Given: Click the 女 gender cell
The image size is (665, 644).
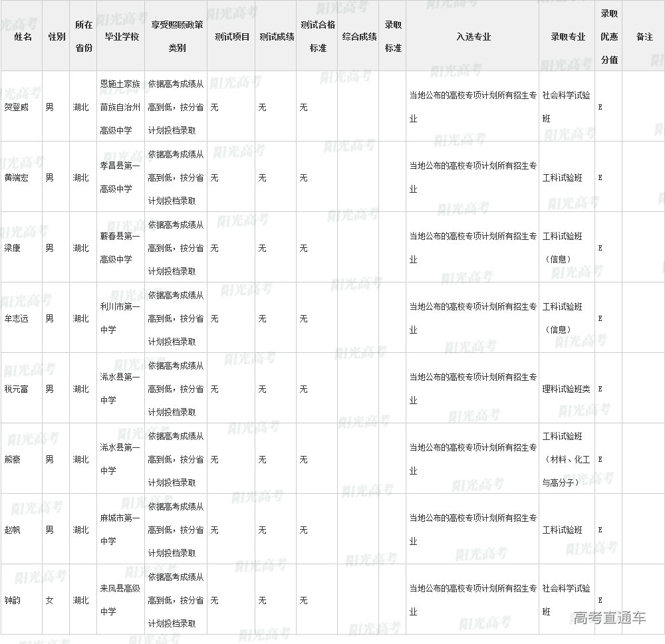Looking at the screenshot, I should point(49,601).
